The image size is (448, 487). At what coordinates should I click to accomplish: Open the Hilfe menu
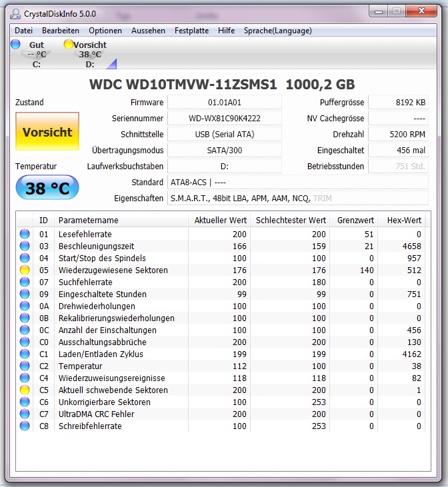point(226,31)
